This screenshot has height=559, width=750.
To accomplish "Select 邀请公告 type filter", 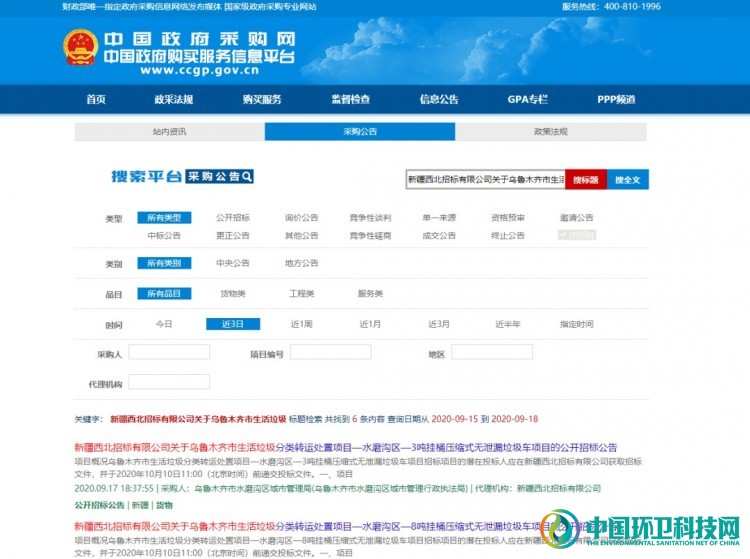I will click(576, 218).
